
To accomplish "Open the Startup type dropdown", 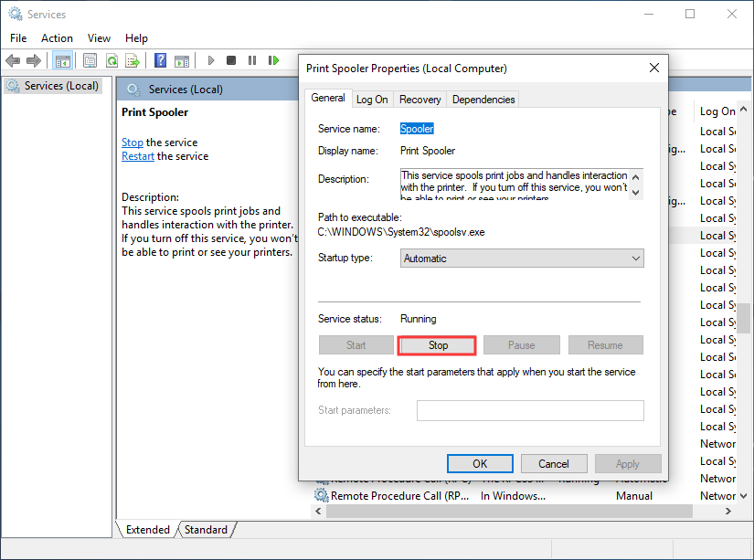I will pos(522,259).
